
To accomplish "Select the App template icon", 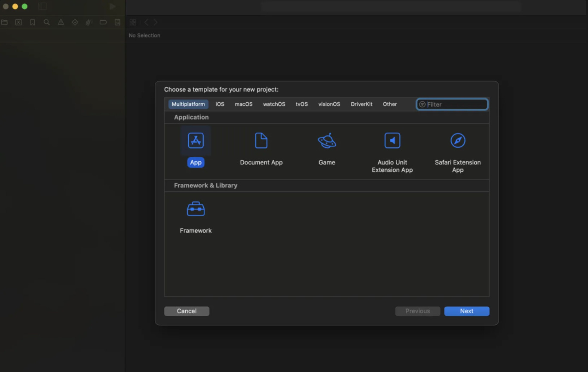I will click(196, 141).
